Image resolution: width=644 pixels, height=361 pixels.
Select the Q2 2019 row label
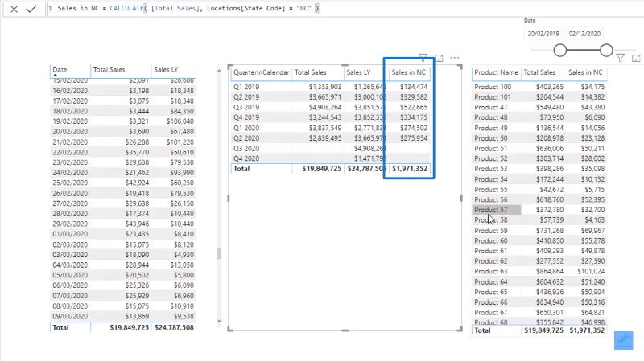pyautogui.click(x=246, y=96)
